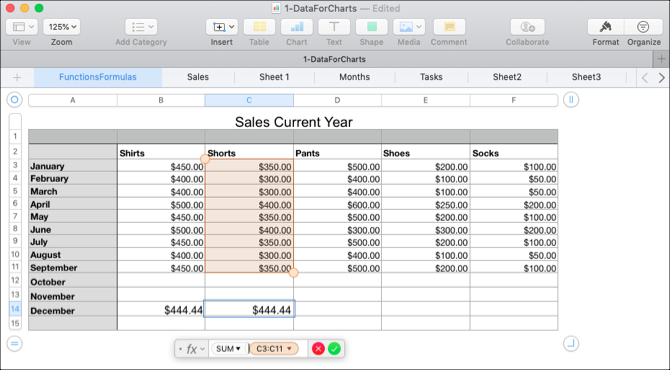Select column B header

click(x=161, y=100)
